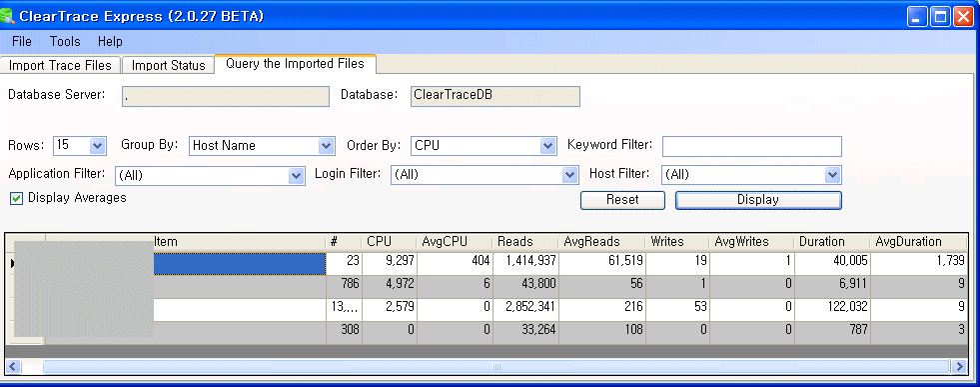
Task: Open the Help menu
Action: click(110, 41)
